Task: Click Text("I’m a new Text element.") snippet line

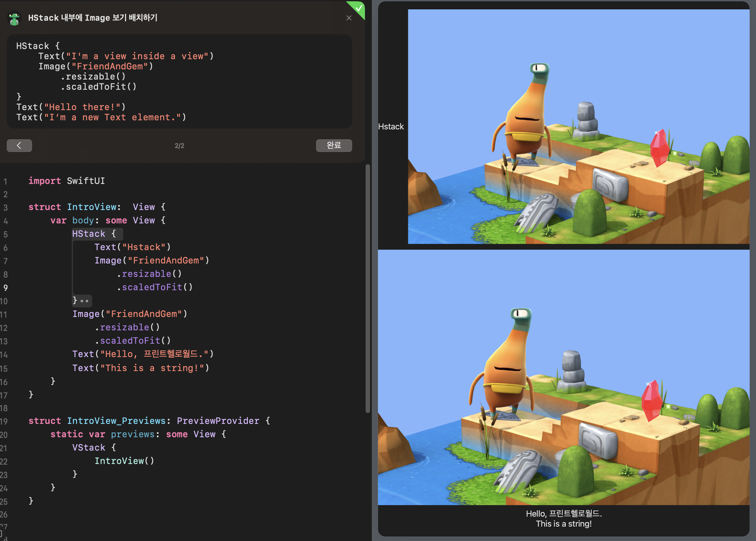Action: [101, 117]
